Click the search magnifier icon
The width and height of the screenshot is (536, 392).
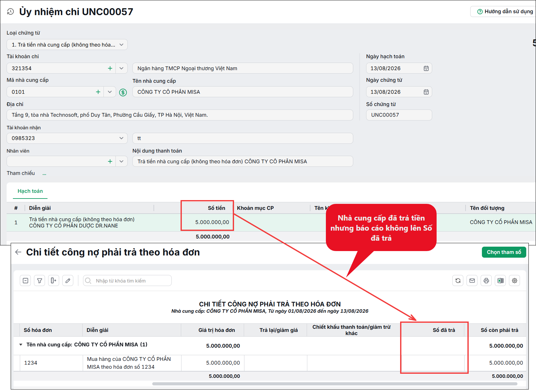coord(88,281)
